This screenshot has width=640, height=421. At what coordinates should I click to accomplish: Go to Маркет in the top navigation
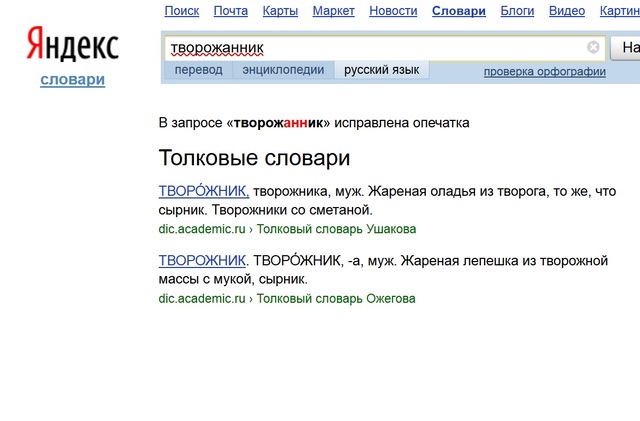pos(333,11)
